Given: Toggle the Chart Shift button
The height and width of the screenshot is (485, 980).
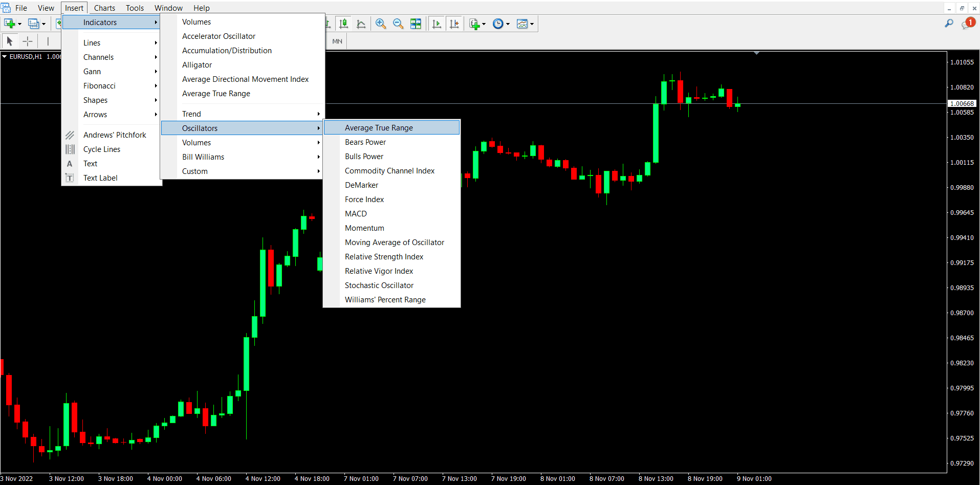Looking at the screenshot, I should [454, 24].
